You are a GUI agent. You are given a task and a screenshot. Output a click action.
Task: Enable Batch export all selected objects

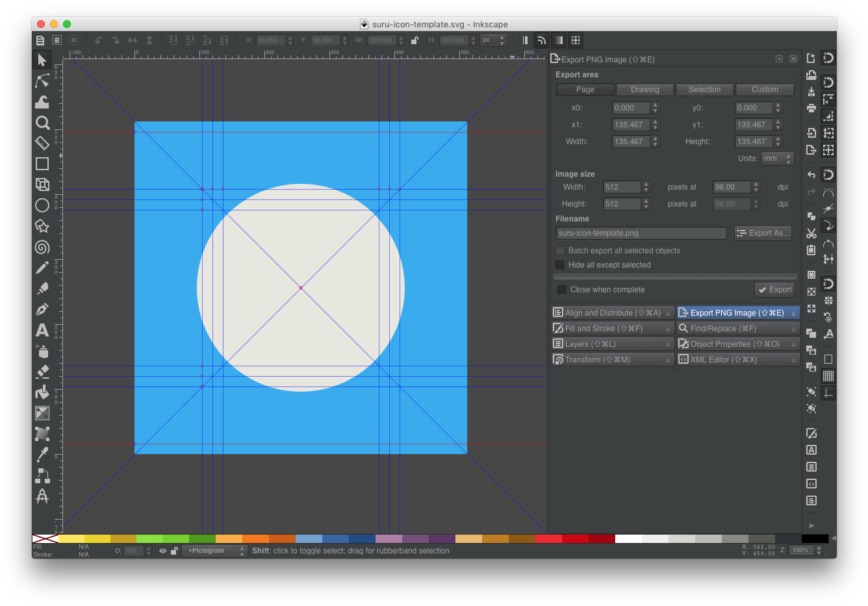560,251
